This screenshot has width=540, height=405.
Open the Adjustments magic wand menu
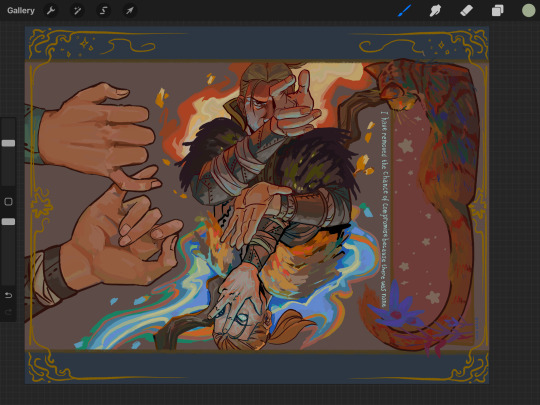point(77,11)
